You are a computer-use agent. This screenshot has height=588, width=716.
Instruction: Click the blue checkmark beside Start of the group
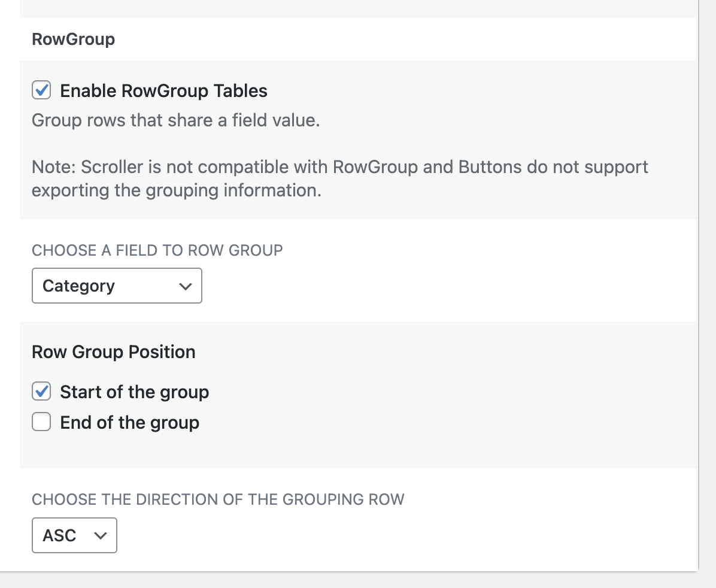point(41,392)
